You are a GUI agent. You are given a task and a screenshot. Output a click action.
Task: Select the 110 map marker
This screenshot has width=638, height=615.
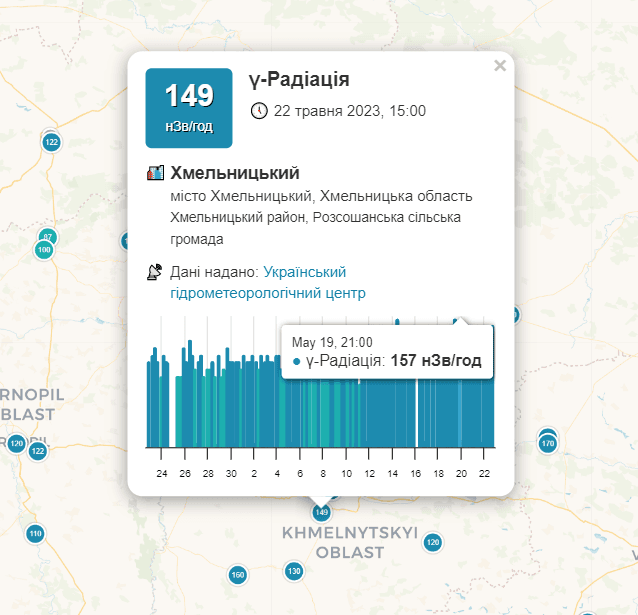pyautogui.click(x=35, y=534)
